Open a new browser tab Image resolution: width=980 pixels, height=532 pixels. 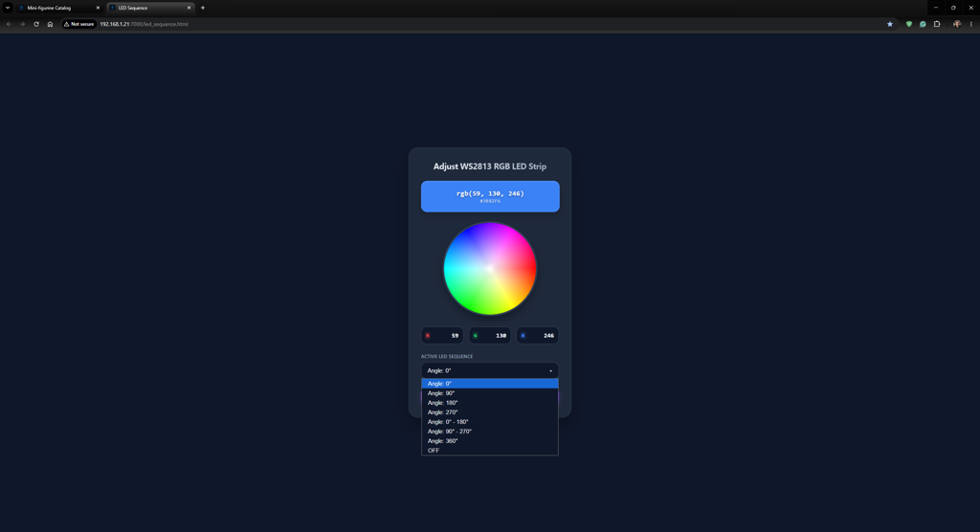coord(203,8)
